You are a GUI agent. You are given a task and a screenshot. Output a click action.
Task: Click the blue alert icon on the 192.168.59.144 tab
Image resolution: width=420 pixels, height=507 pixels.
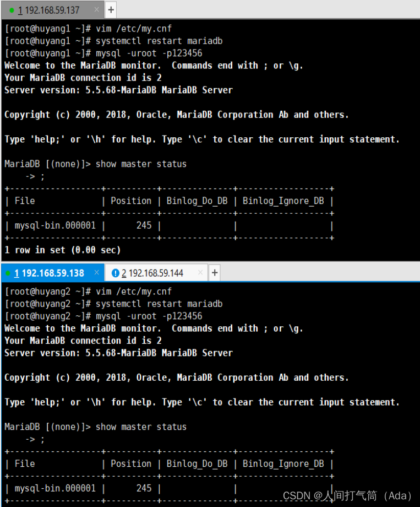tap(116, 272)
